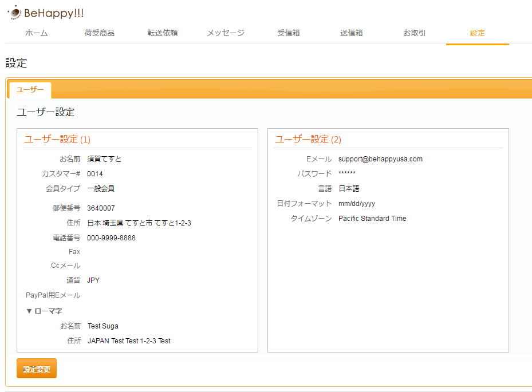Click the masked password value

pyautogui.click(x=347, y=174)
